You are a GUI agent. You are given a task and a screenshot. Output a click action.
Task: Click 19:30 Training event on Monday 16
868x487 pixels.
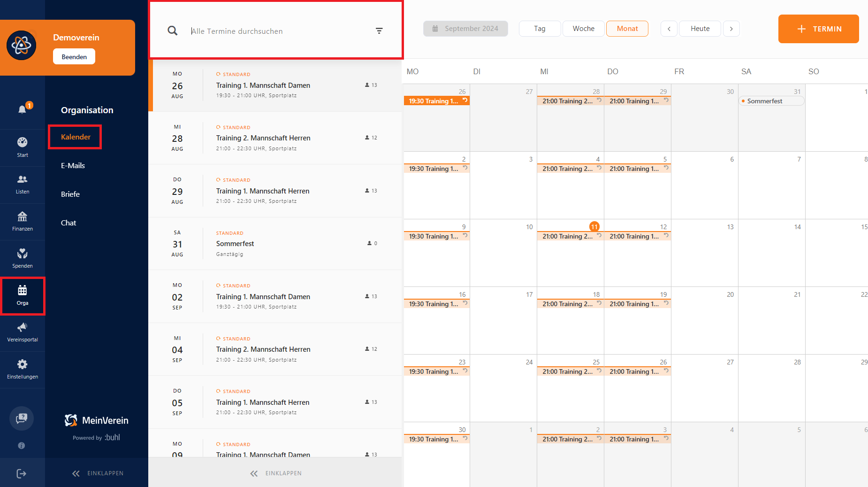tap(437, 303)
